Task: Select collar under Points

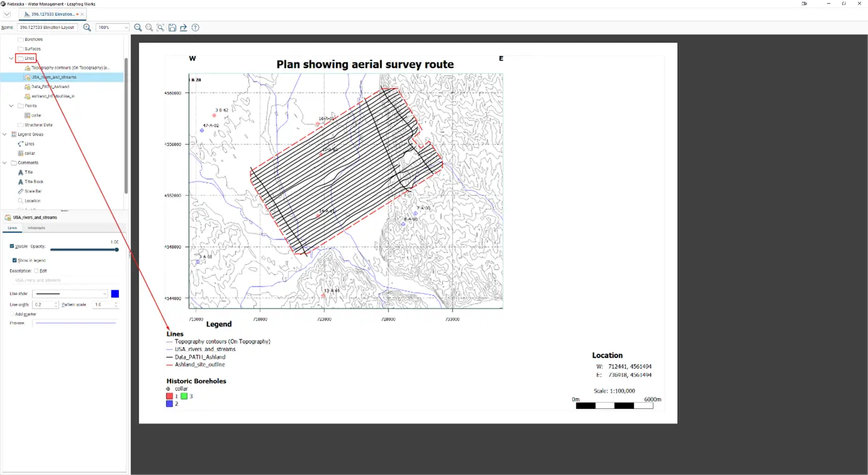Action: coord(33,115)
